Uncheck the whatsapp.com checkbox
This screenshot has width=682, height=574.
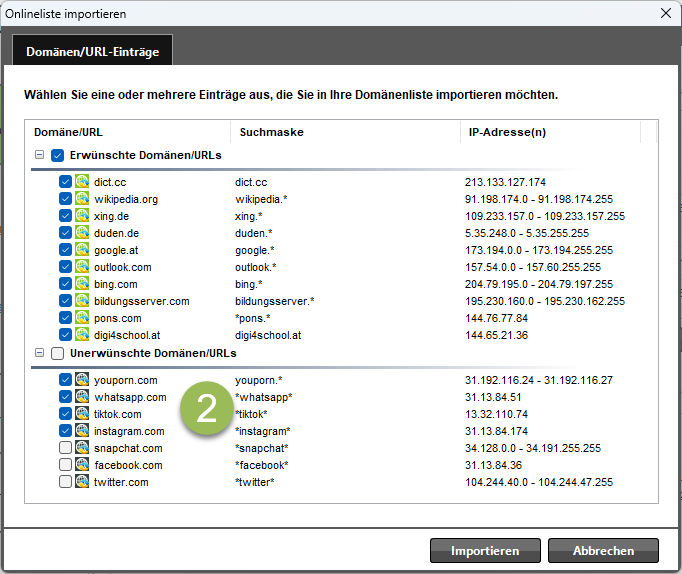[65, 397]
